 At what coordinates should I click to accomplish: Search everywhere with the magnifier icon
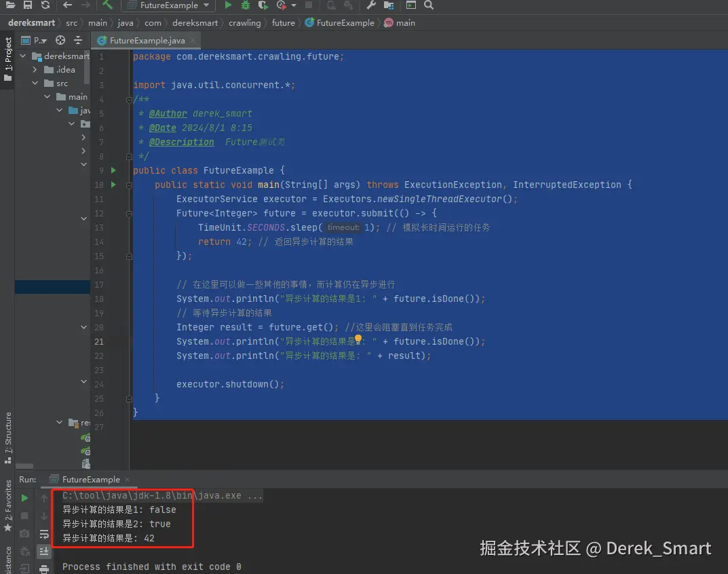pyautogui.click(x=429, y=5)
